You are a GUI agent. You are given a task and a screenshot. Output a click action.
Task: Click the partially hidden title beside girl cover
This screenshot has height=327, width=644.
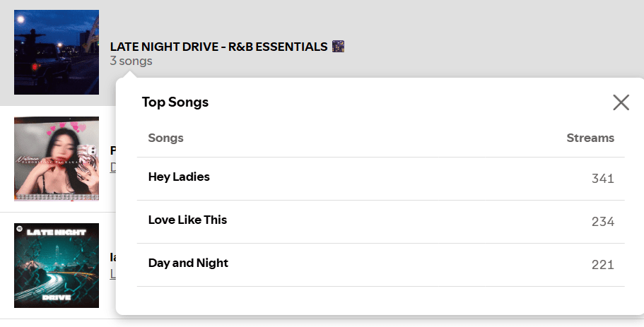113,150
